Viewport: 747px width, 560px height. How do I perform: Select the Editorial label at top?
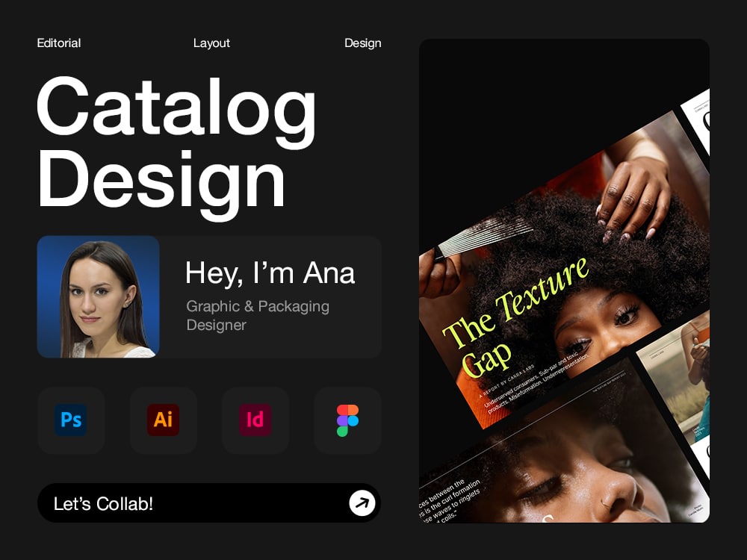(x=58, y=43)
